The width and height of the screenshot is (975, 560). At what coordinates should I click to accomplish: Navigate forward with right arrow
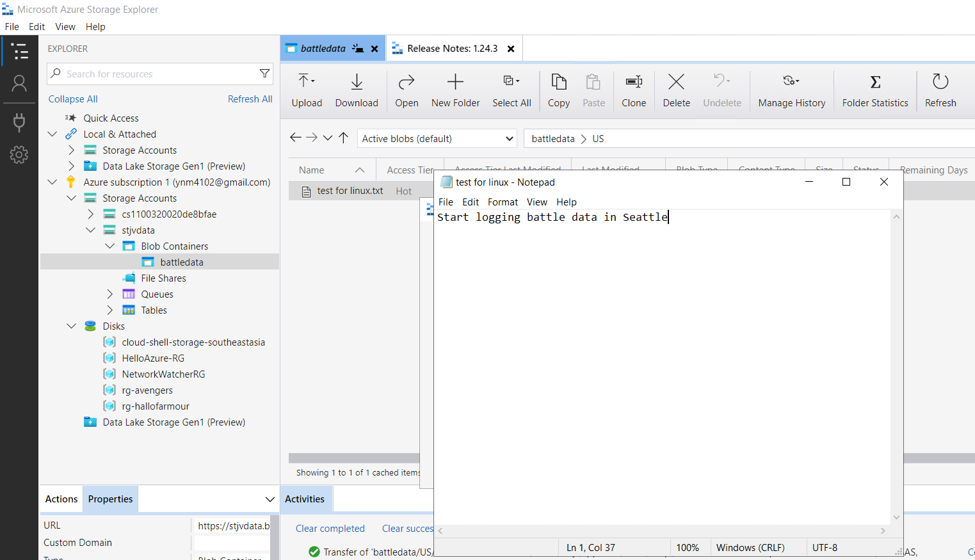312,138
